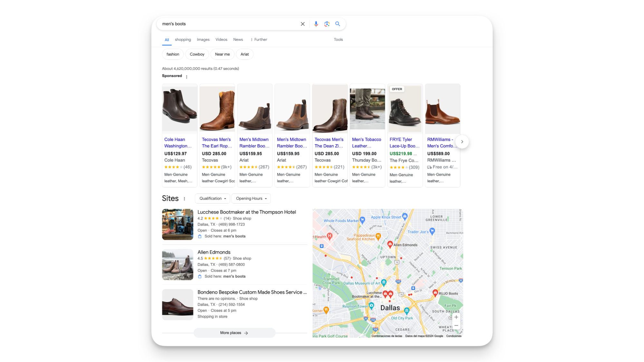
Task: Select the Shopping tab
Action: point(183,39)
